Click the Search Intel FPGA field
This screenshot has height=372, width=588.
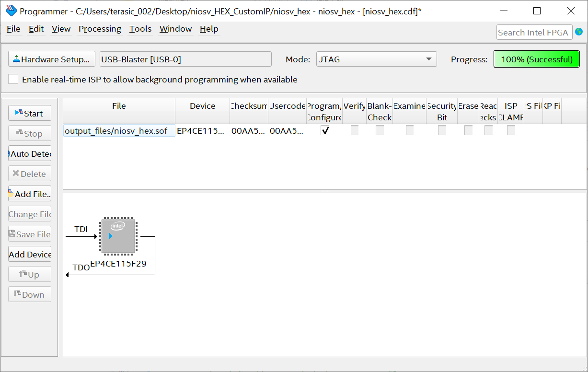tap(534, 33)
